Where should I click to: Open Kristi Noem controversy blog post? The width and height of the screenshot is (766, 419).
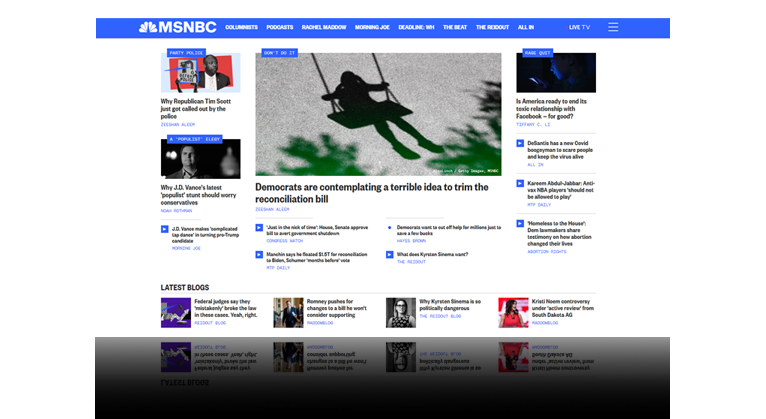tap(563, 308)
